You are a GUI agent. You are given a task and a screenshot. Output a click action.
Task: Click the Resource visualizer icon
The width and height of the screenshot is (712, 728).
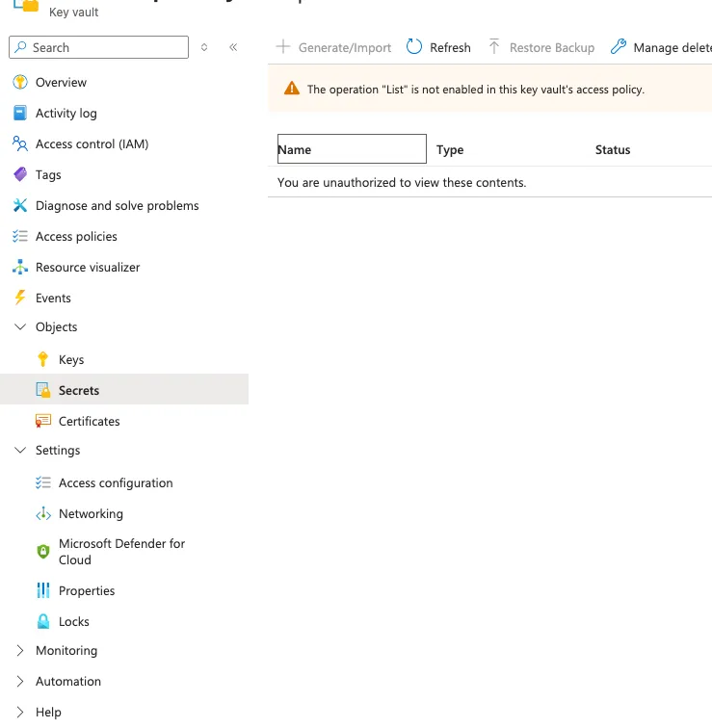[x=20, y=267]
